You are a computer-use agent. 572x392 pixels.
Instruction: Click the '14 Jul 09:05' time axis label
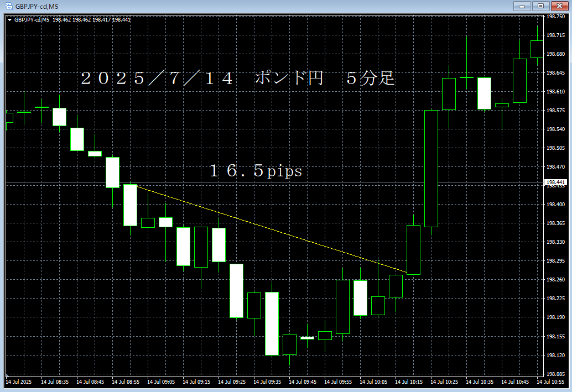click(x=161, y=382)
